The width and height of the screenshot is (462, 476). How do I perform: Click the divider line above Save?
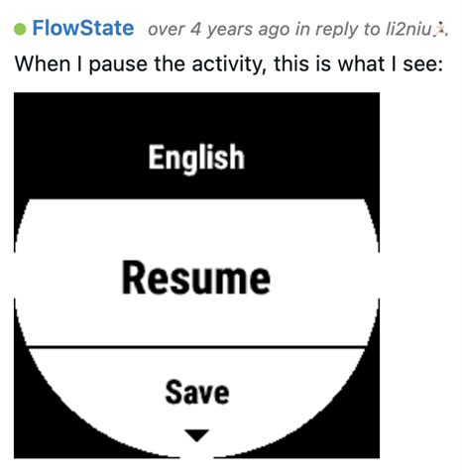197,347
